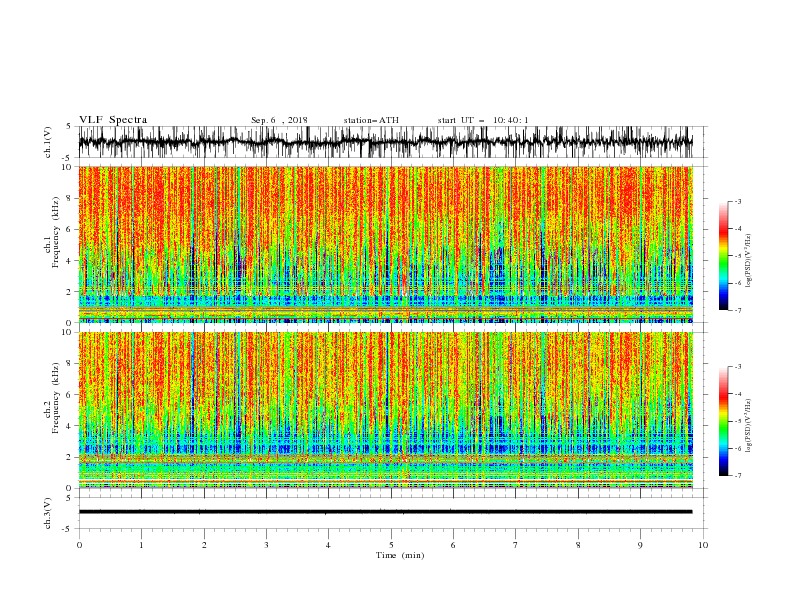792x612 pixels.
Task: Click the "ch.1(V)" waveform axis label
Action: 47,142
